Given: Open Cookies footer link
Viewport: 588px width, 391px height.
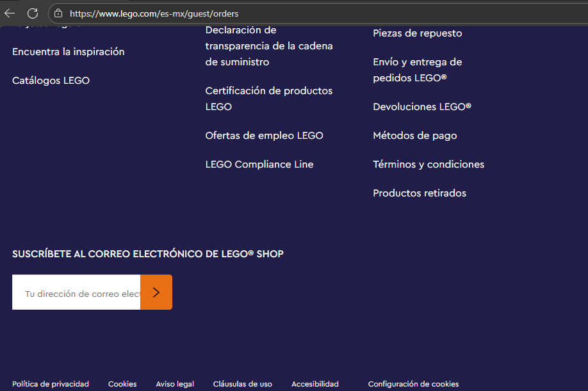Looking at the screenshot, I should 122,384.
